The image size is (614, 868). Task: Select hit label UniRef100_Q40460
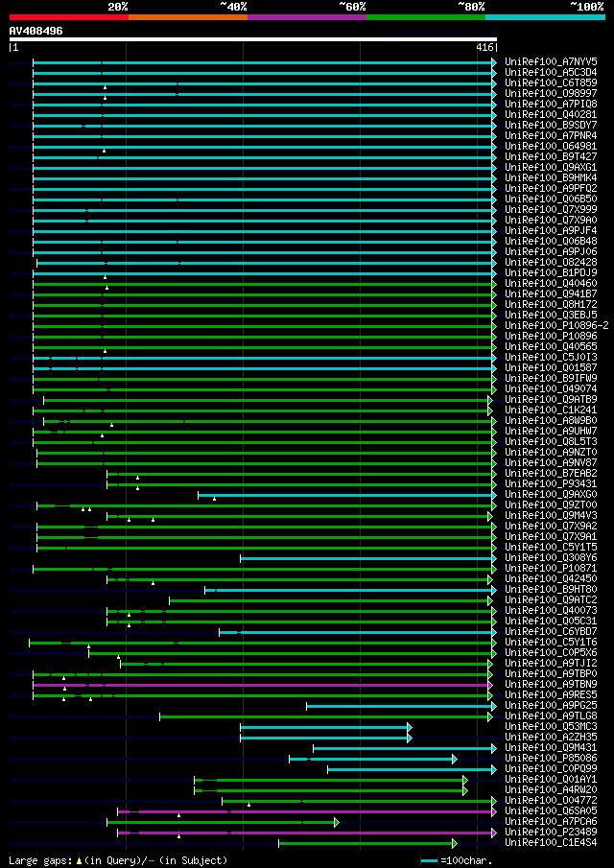(x=551, y=284)
